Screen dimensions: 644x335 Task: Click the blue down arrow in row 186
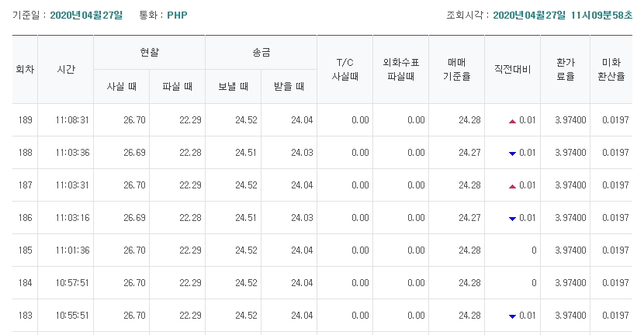coord(512,219)
